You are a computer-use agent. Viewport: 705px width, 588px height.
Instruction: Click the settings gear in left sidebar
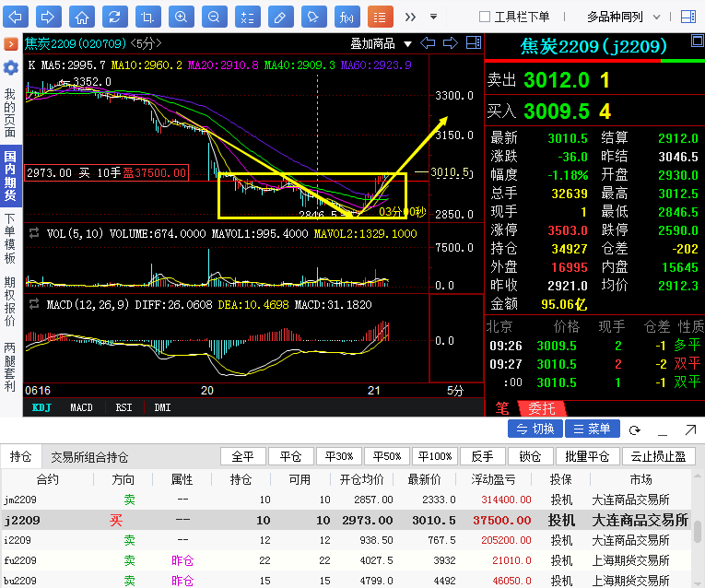(x=10, y=68)
